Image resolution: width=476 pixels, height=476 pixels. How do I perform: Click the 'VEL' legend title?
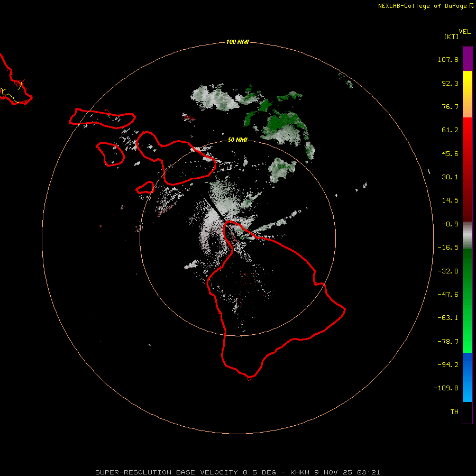[x=464, y=32]
